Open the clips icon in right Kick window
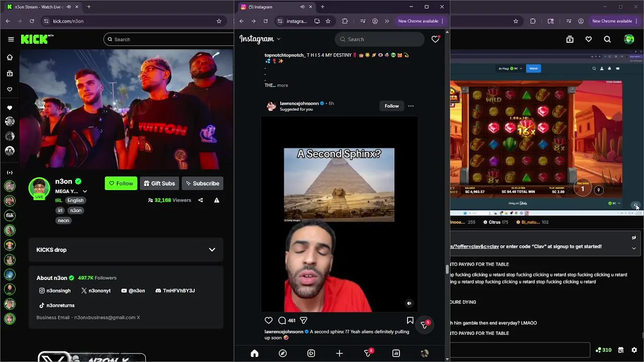The width and height of the screenshot is (644, 362). click(570, 39)
